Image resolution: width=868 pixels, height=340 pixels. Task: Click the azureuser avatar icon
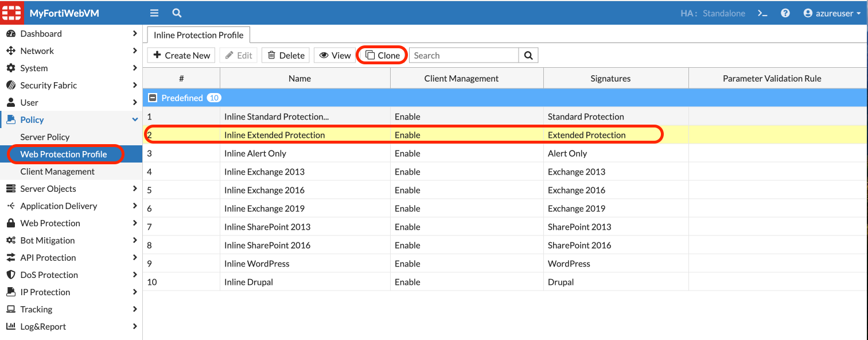(808, 13)
